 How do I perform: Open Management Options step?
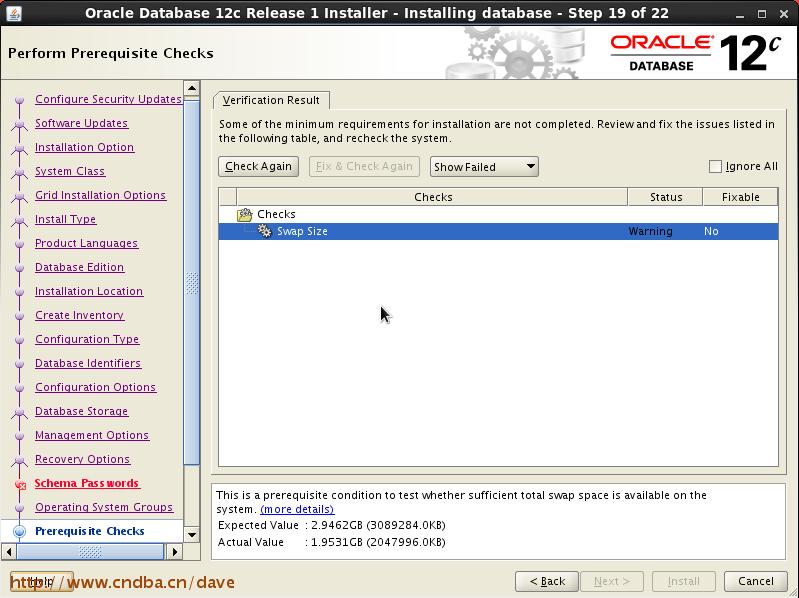click(92, 435)
